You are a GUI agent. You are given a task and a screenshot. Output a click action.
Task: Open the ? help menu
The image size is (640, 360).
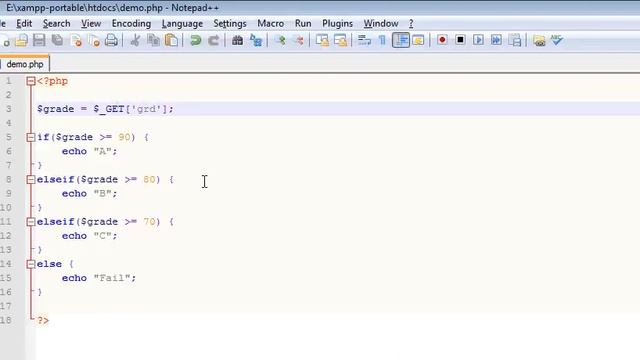pos(411,24)
